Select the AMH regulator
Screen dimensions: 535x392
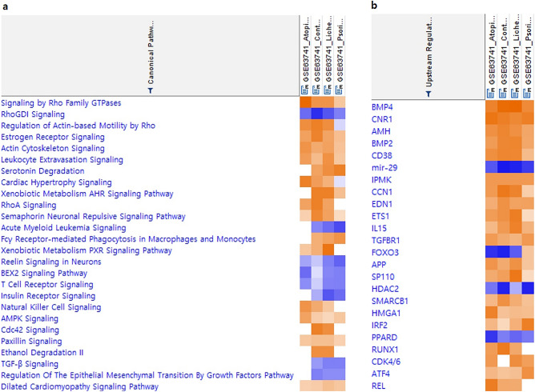pyautogui.click(x=380, y=131)
